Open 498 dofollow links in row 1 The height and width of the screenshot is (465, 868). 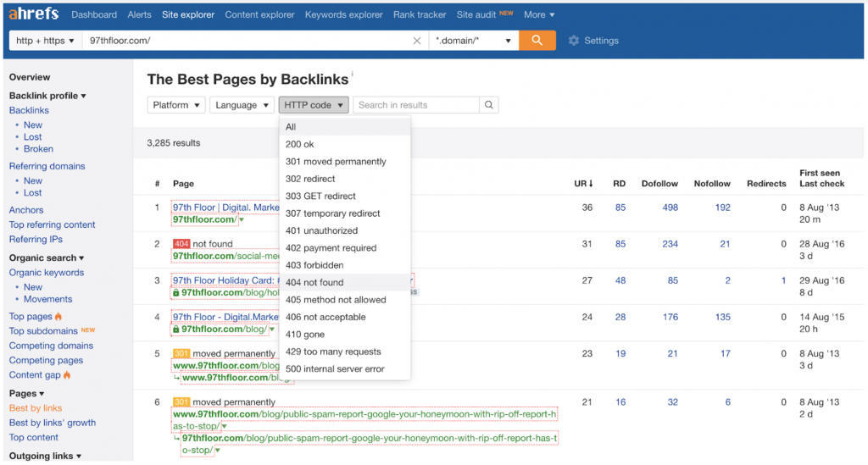(x=670, y=208)
